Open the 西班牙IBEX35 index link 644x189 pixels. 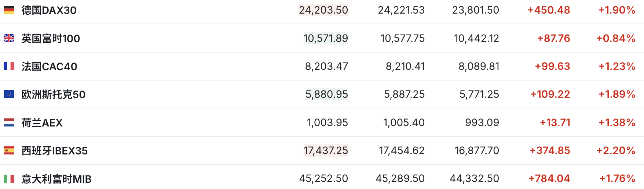pos(54,151)
